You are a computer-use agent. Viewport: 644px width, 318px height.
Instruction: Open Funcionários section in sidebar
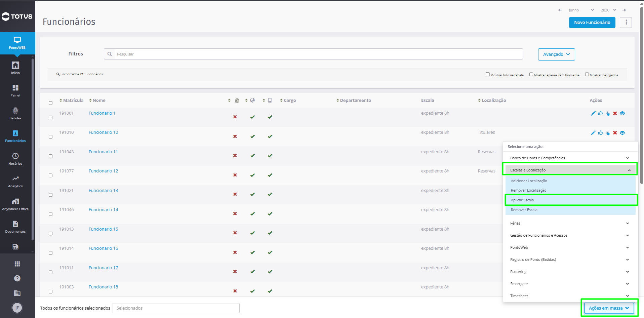click(x=15, y=136)
